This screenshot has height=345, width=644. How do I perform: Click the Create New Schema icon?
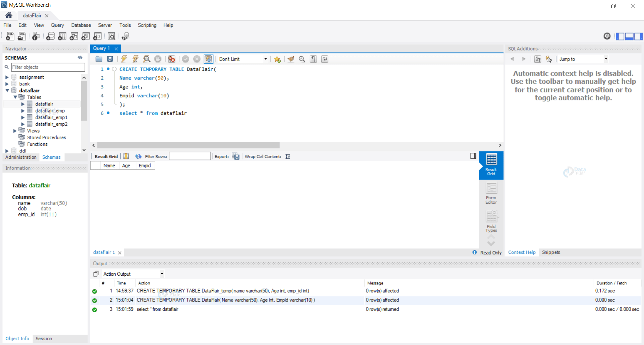[x=50, y=36]
